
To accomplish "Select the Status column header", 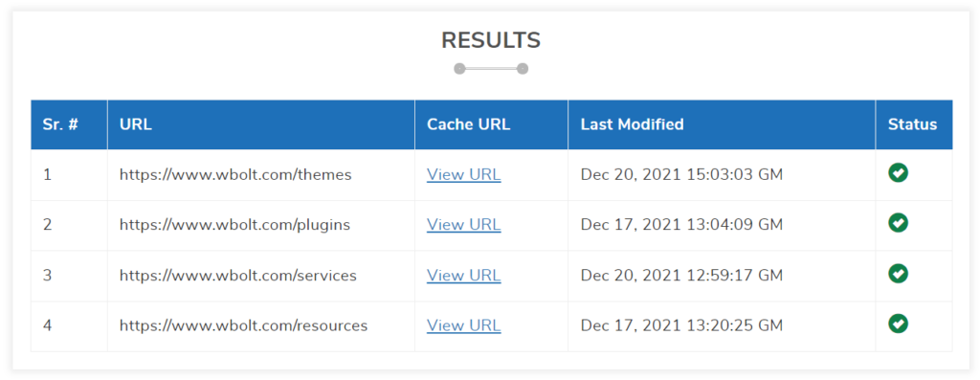I will (x=914, y=124).
